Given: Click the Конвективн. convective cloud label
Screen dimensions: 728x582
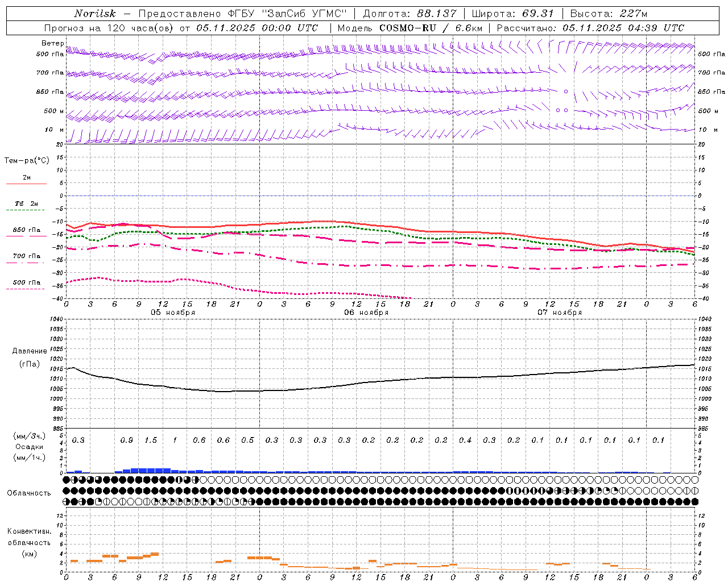Looking at the screenshot, I should (29, 531).
